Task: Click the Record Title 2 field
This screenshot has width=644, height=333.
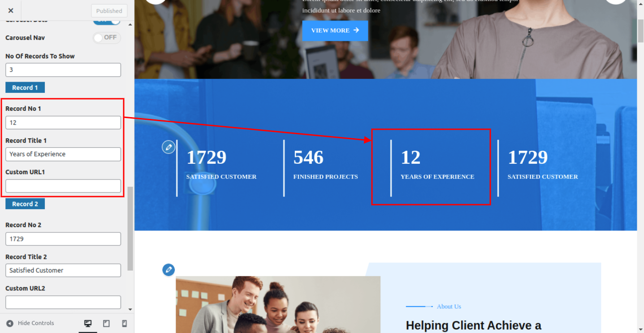Action: pos(63,270)
